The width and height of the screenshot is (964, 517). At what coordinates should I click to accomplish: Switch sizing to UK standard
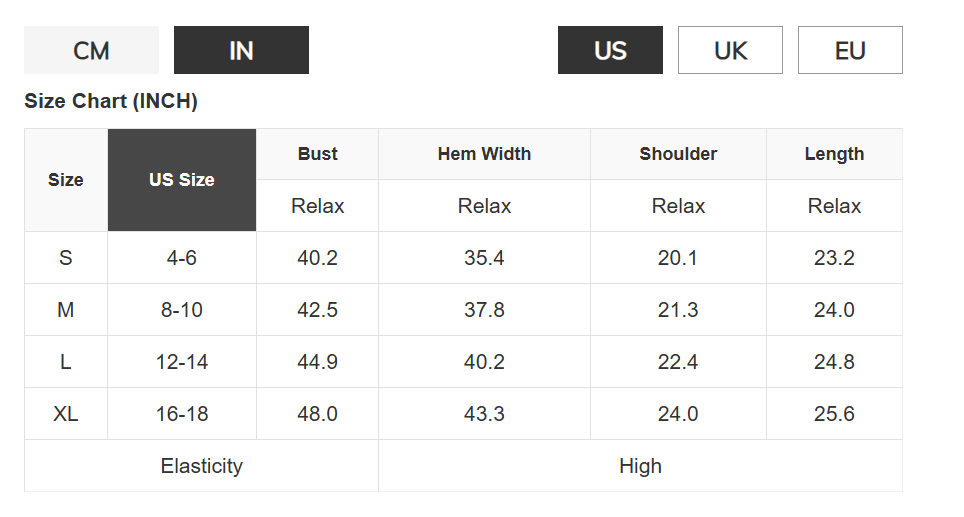pyautogui.click(x=730, y=50)
